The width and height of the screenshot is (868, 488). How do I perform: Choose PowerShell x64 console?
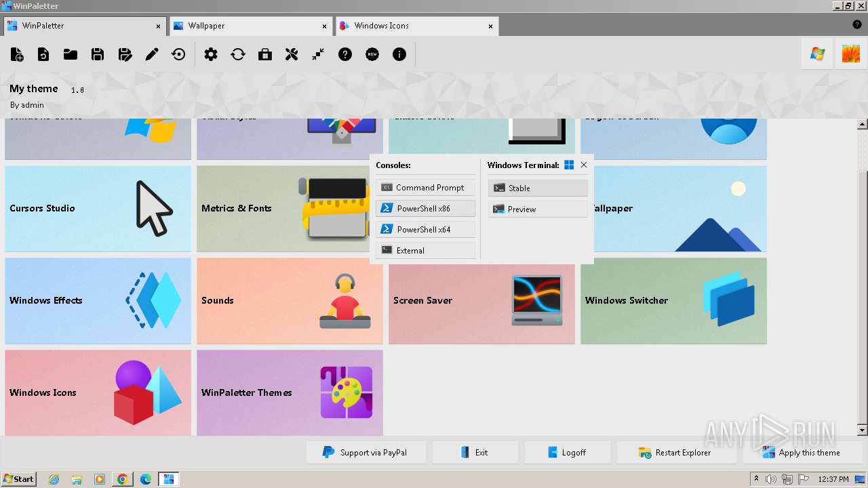click(x=425, y=229)
